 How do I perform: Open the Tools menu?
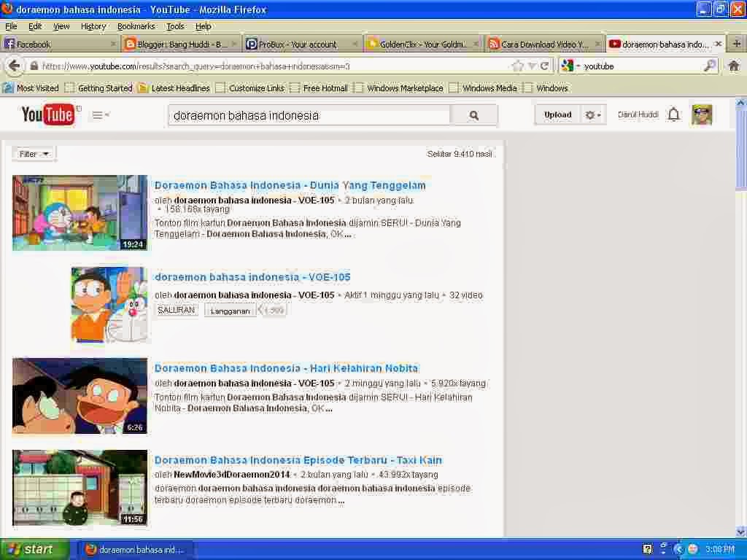pos(175,26)
